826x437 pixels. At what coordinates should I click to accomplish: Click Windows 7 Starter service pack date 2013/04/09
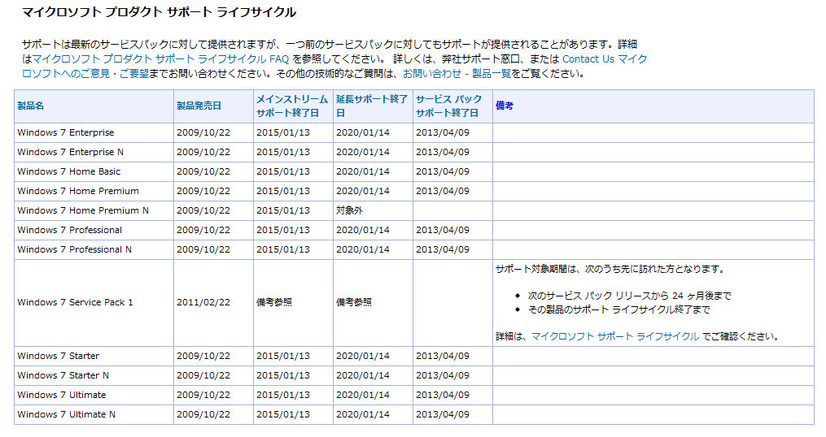pyautogui.click(x=442, y=356)
